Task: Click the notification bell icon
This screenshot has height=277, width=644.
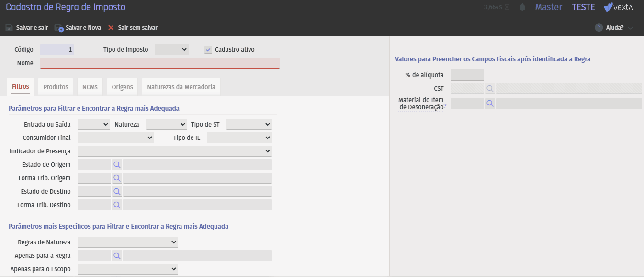Action: [x=522, y=7]
